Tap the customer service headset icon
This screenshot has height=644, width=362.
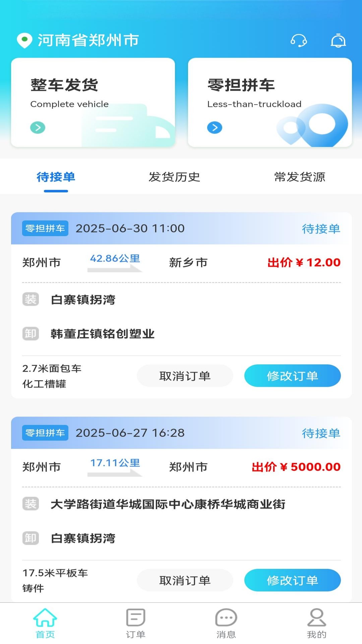click(299, 41)
